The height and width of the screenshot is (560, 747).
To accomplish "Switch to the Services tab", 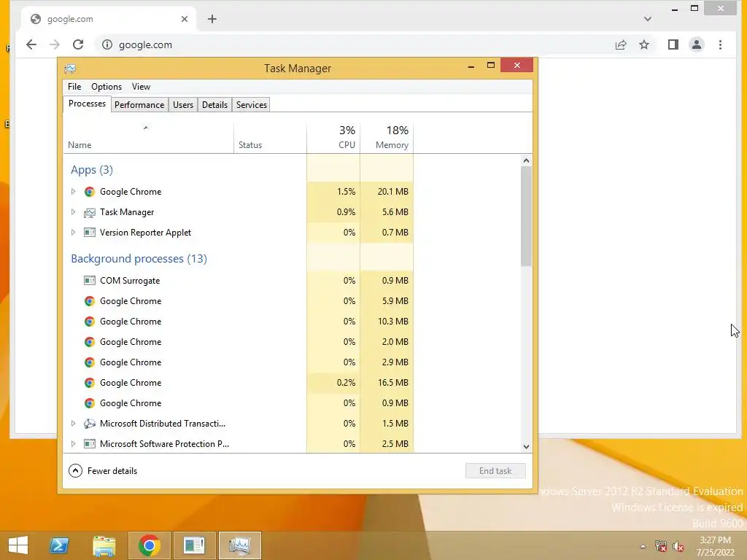I will [x=252, y=105].
